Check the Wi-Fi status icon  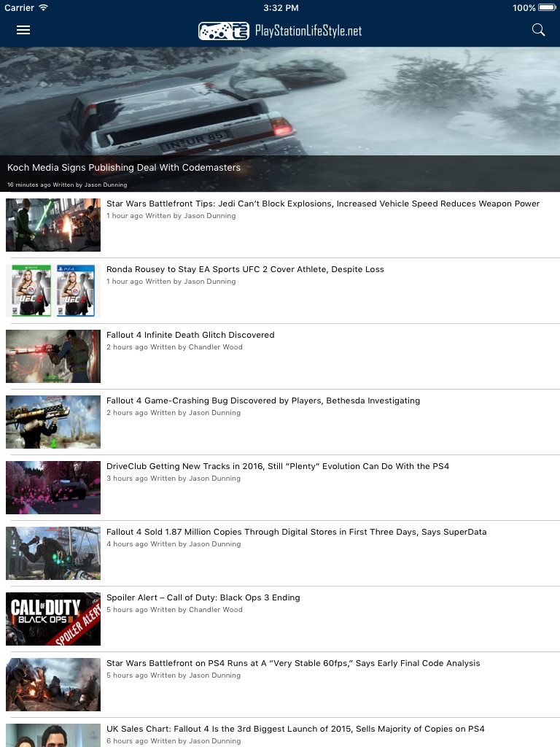43,7
